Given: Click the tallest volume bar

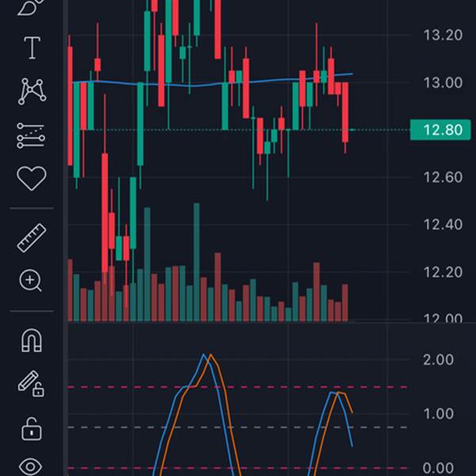Looking at the screenshot, I should 197,262.
